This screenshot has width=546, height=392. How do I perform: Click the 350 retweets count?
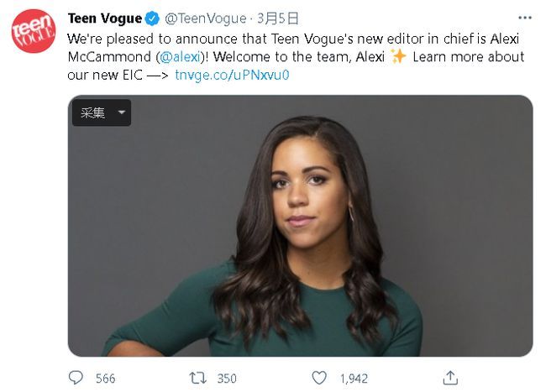[227, 379]
